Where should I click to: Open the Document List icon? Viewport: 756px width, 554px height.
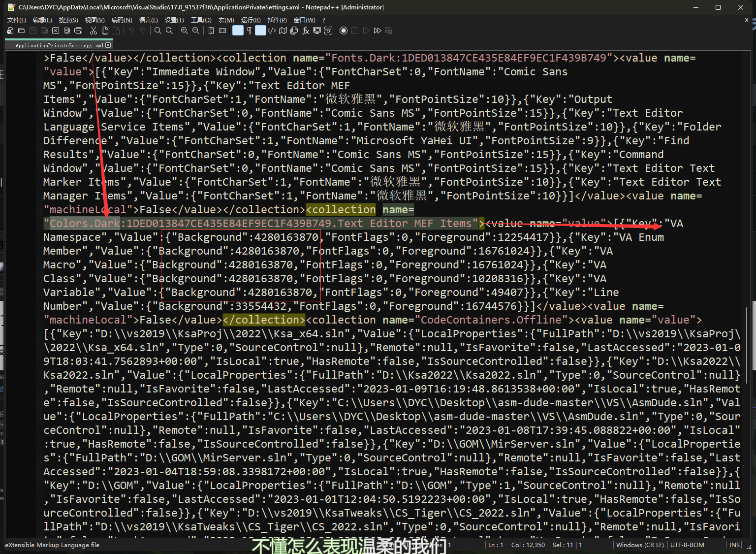pos(294,31)
